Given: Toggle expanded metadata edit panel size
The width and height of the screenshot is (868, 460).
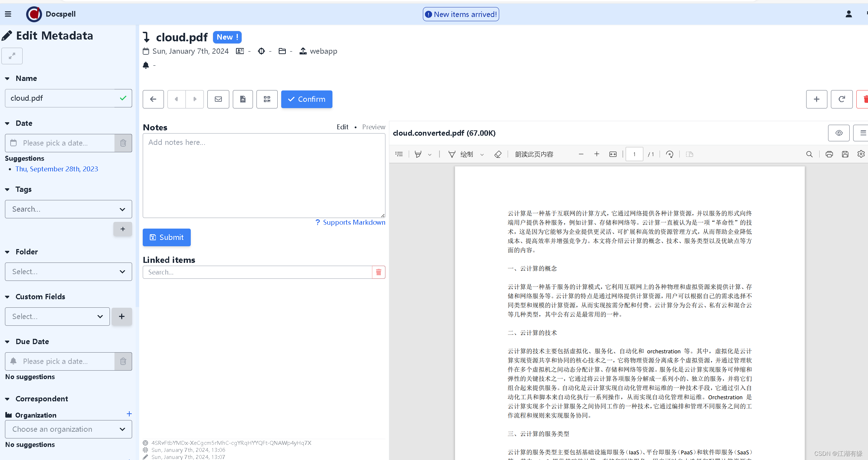Looking at the screenshot, I should pyautogui.click(x=12, y=56).
